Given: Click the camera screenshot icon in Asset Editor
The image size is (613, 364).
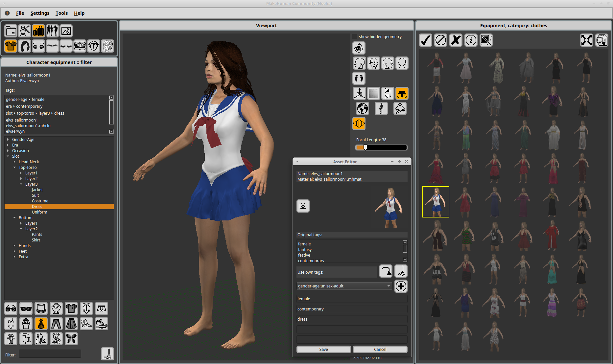Looking at the screenshot, I should 303,206.
